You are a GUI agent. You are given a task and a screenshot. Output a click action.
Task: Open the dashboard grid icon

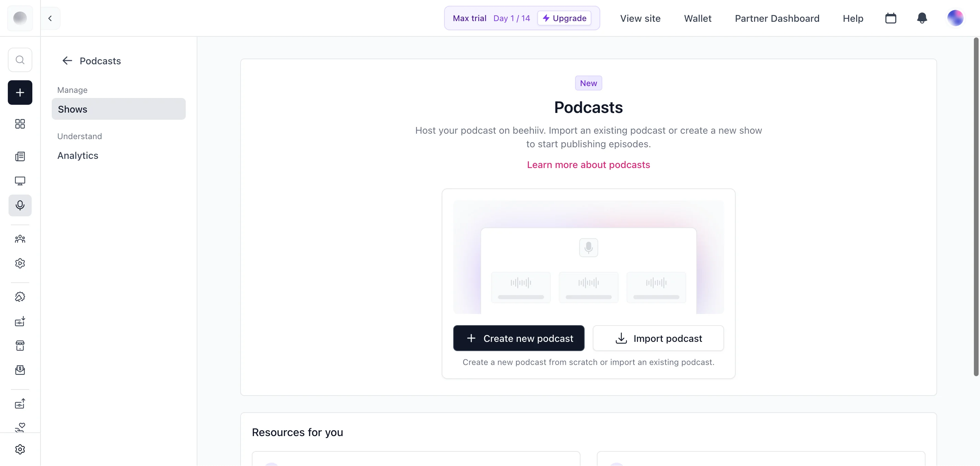coord(20,123)
